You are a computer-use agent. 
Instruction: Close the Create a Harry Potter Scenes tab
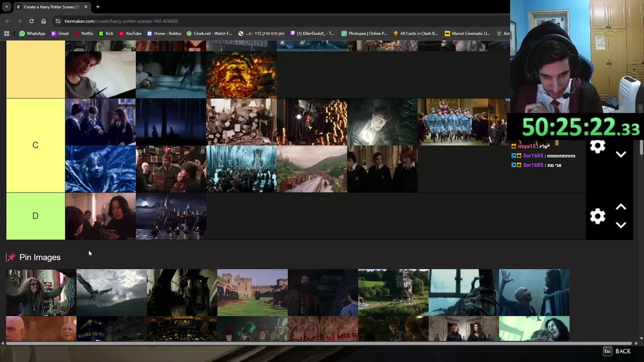[86, 7]
